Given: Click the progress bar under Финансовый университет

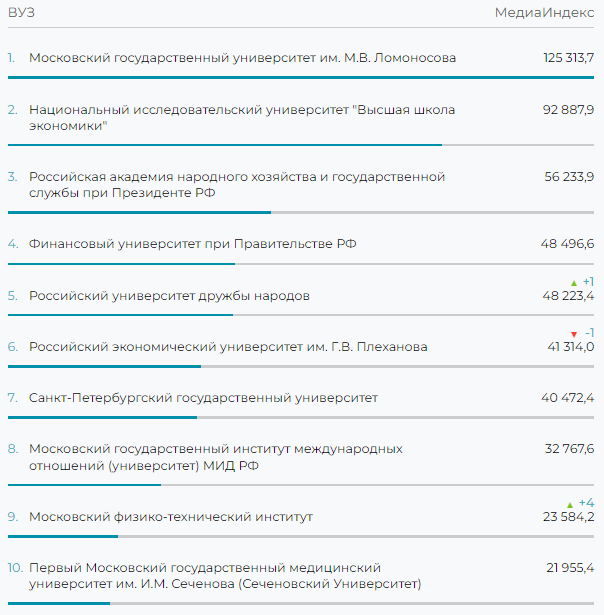Looking at the screenshot, I should 120,264.
